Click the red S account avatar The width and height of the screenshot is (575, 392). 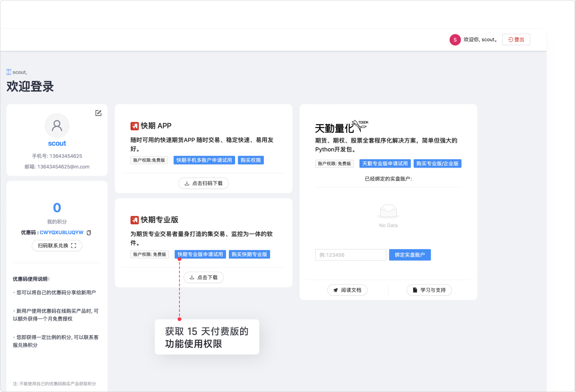point(455,40)
